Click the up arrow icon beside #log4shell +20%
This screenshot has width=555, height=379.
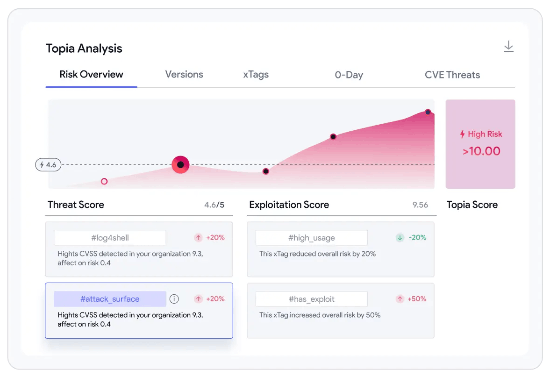198,237
